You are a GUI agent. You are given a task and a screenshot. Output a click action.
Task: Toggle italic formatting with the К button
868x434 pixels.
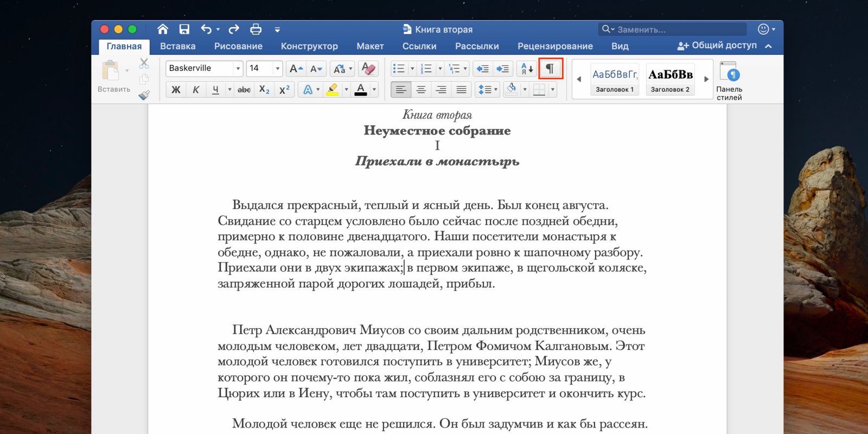[196, 90]
